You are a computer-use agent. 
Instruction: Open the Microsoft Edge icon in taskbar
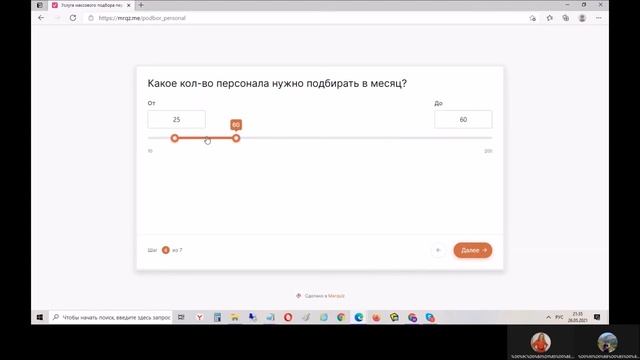click(358, 317)
